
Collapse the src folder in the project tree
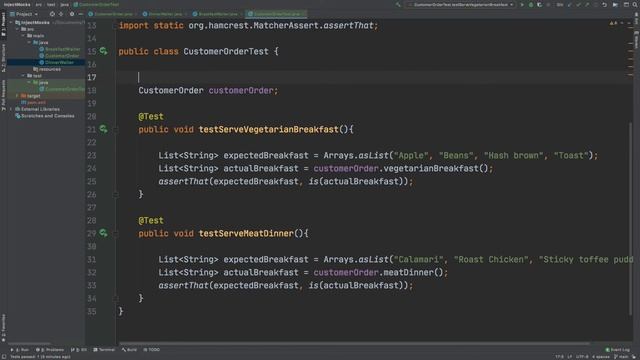(17, 29)
